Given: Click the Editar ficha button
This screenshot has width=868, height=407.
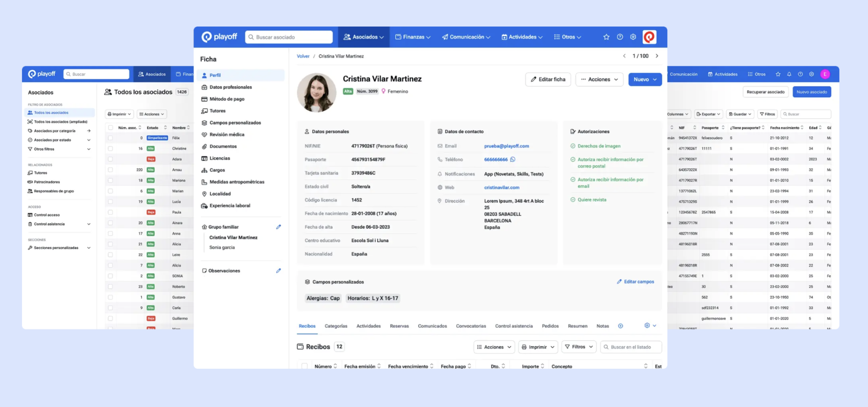Looking at the screenshot, I should 548,79.
